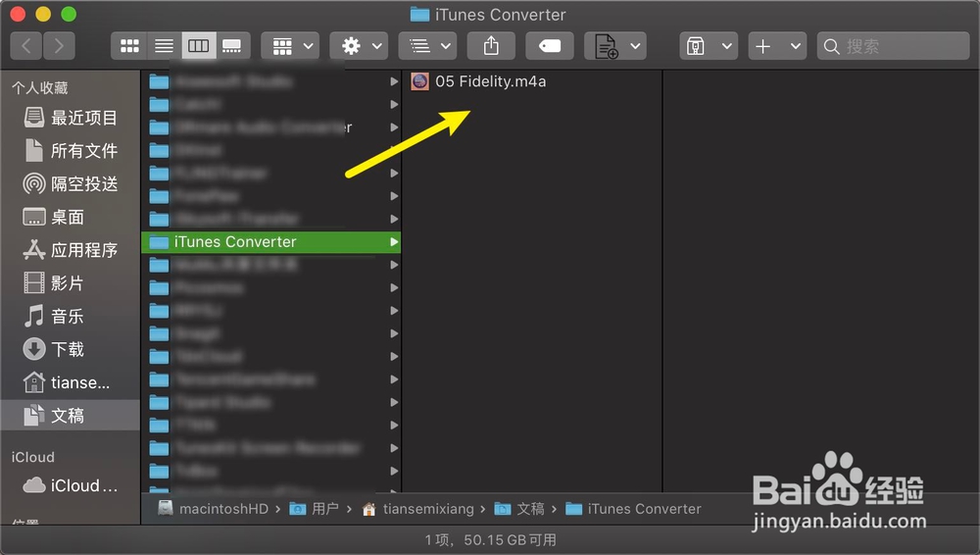Click the Share toolbar button
Image resolution: width=980 pixels, height=555 pixels.
(x=491, y=46)
